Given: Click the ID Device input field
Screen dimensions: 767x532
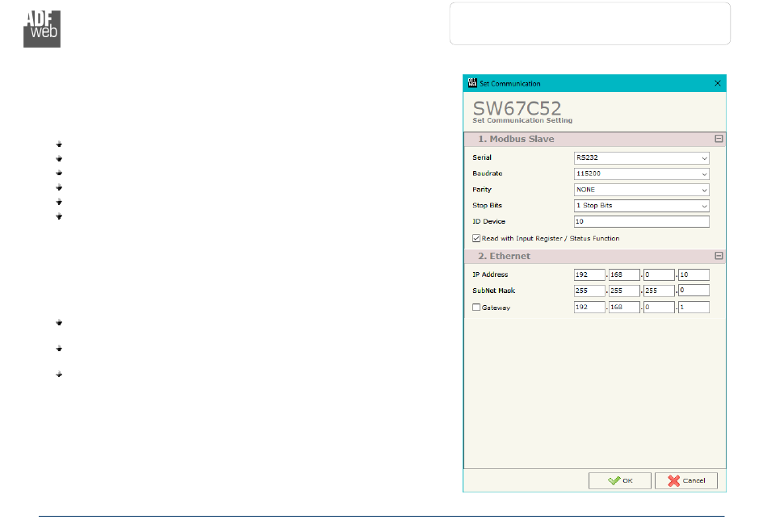Looking at the screenshot, I should point(641,221).
